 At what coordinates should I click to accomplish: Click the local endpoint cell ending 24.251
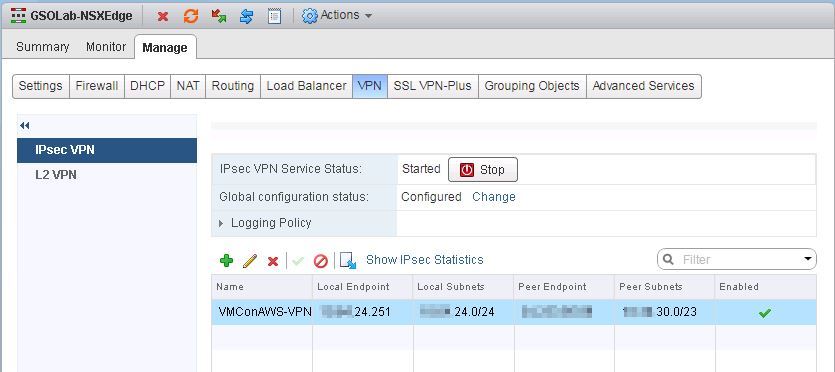pyautogui.click(x=362, y=312)
